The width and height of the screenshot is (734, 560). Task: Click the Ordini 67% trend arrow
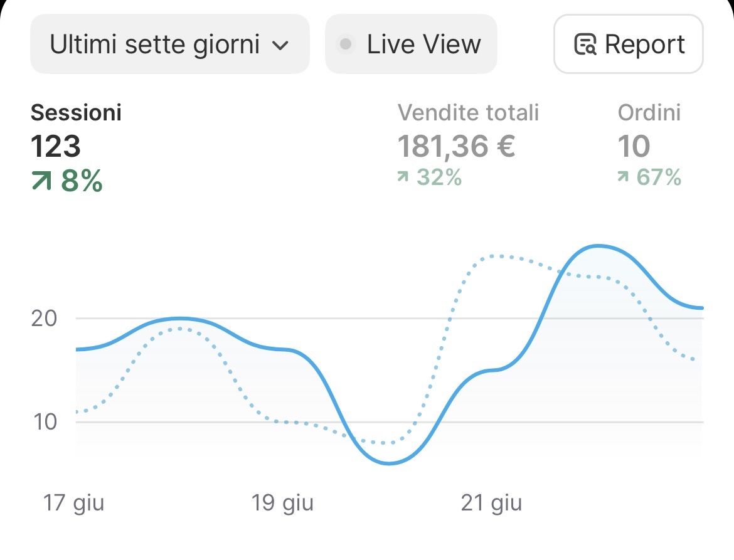[623, 178]
